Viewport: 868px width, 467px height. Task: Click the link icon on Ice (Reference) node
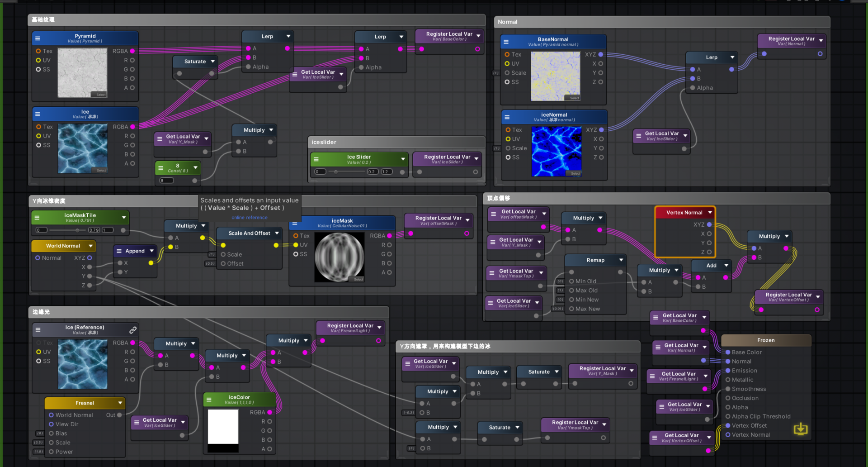click(132, 330)
